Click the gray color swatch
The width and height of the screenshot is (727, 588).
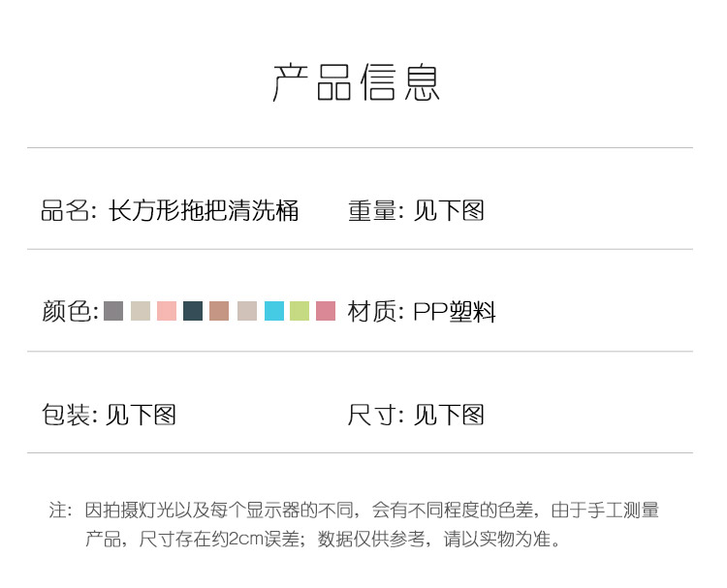pyautogui.click(x=113, y=311)
